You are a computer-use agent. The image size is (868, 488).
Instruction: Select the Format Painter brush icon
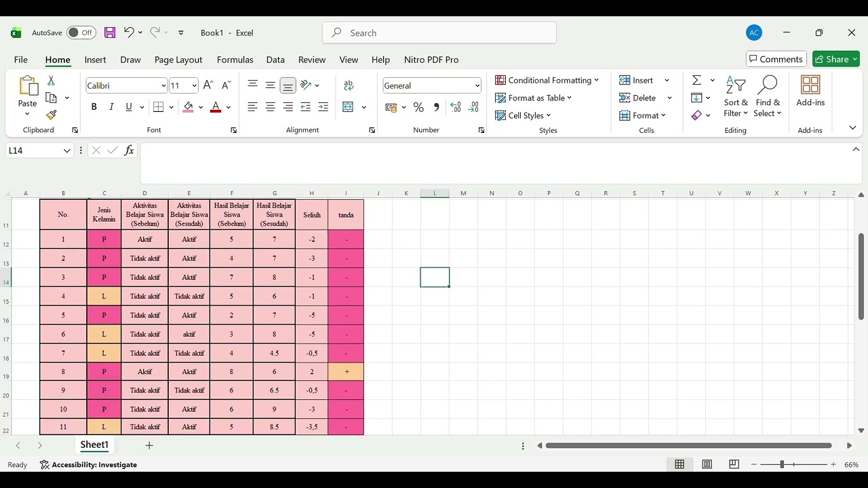[x=51, y=115]
